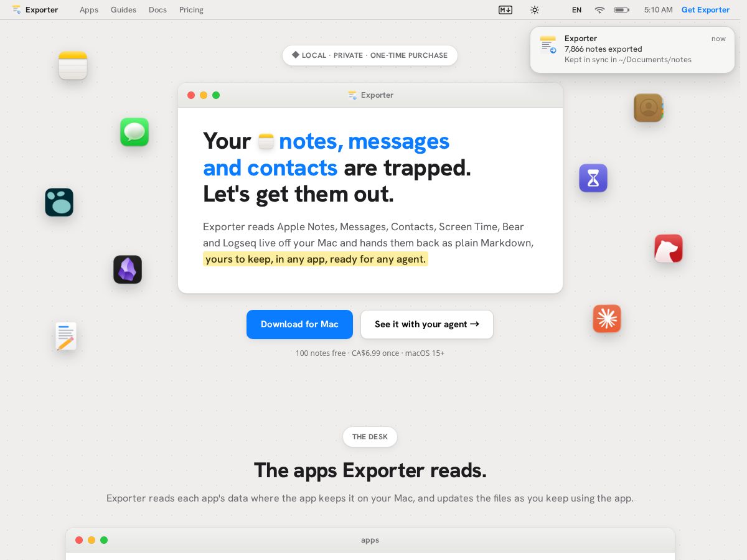
Task: Click the red close dot on Exporter window
Action: [x=191, y=95]
